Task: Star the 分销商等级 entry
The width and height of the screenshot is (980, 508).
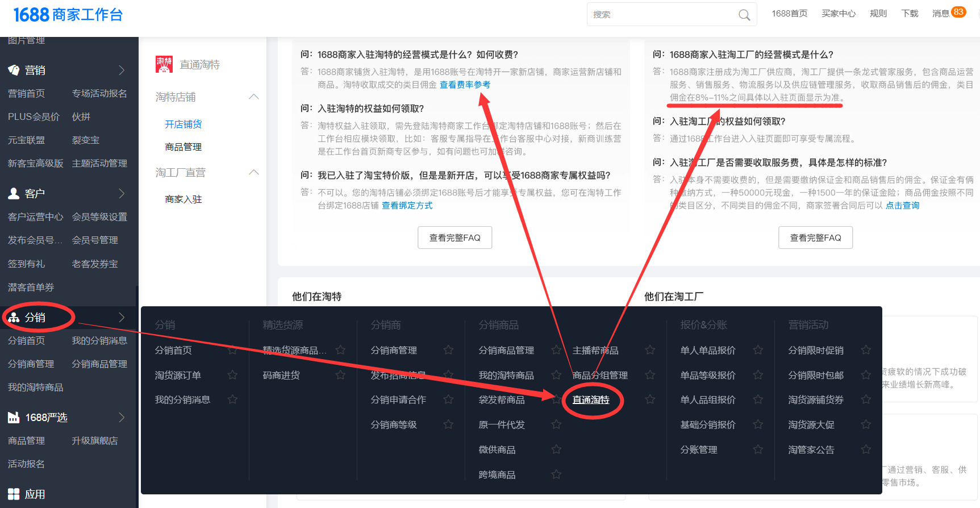Action: (448, 424)
